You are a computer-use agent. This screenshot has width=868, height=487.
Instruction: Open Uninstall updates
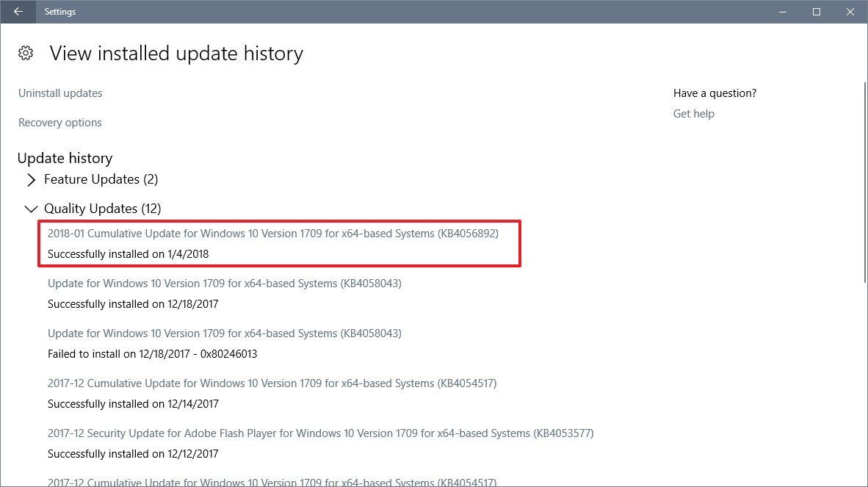[x=59, y=93]
